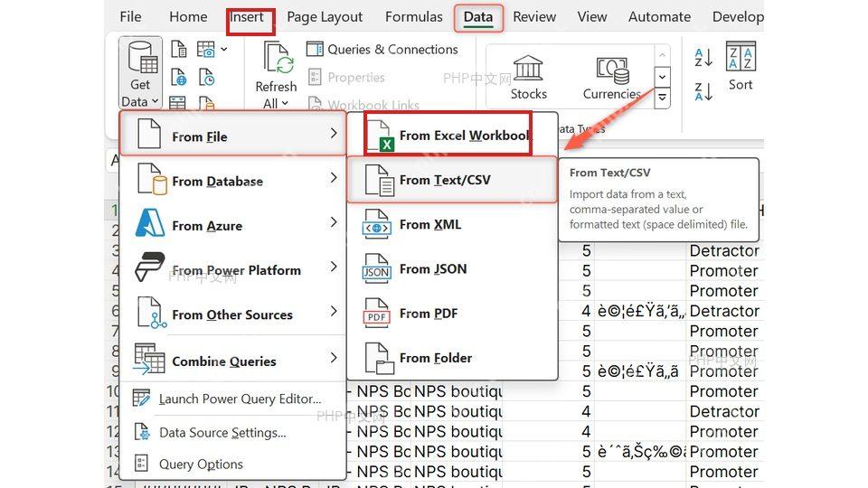The height and width of the screenshot is (488, 868).
Task: Click the Recent Sources ribbon icon
Action: coord(206,77)
